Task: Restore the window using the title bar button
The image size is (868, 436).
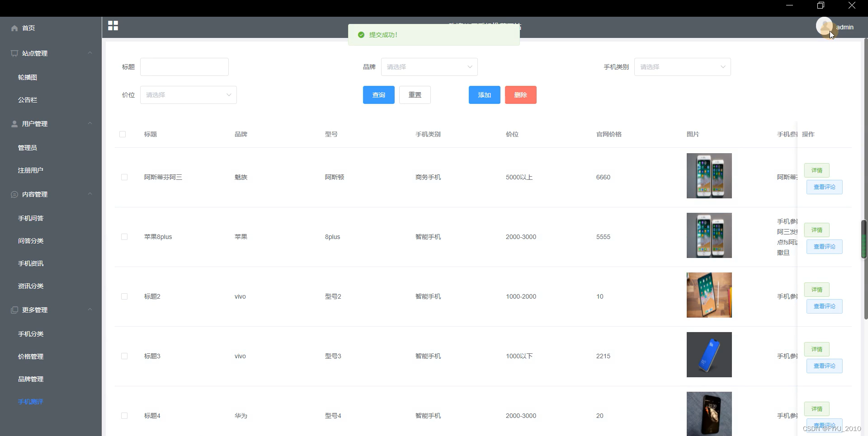Action: click(x=821, y=5)
